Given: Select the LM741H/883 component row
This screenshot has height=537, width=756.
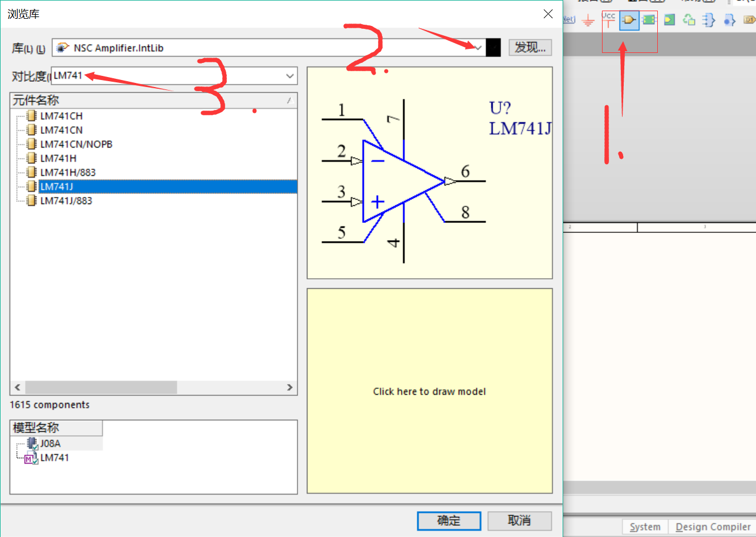Looking at the screenshot, I should click(68, 172).
